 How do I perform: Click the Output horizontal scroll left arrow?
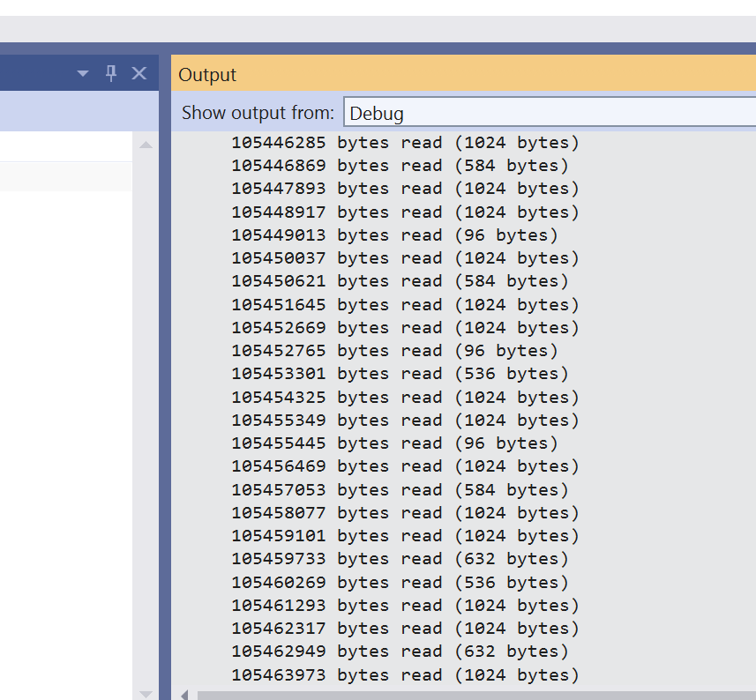click(184, 695)
